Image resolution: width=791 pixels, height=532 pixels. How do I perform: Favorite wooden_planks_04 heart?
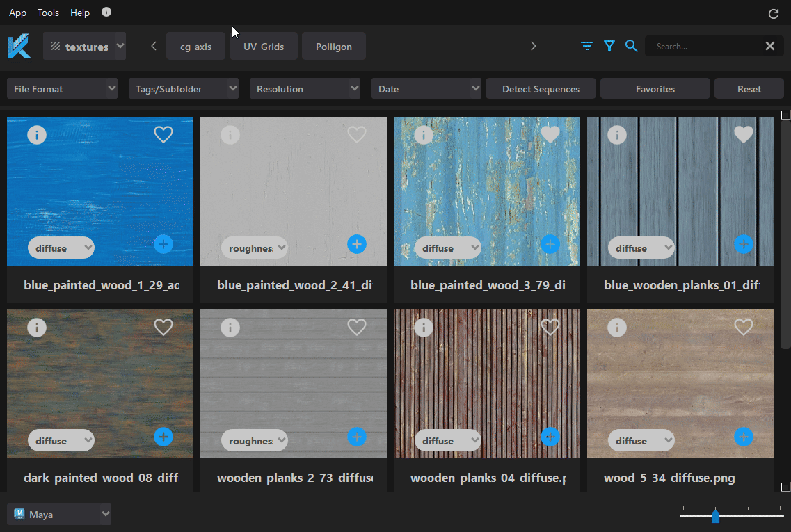click(x=550, y=327)
